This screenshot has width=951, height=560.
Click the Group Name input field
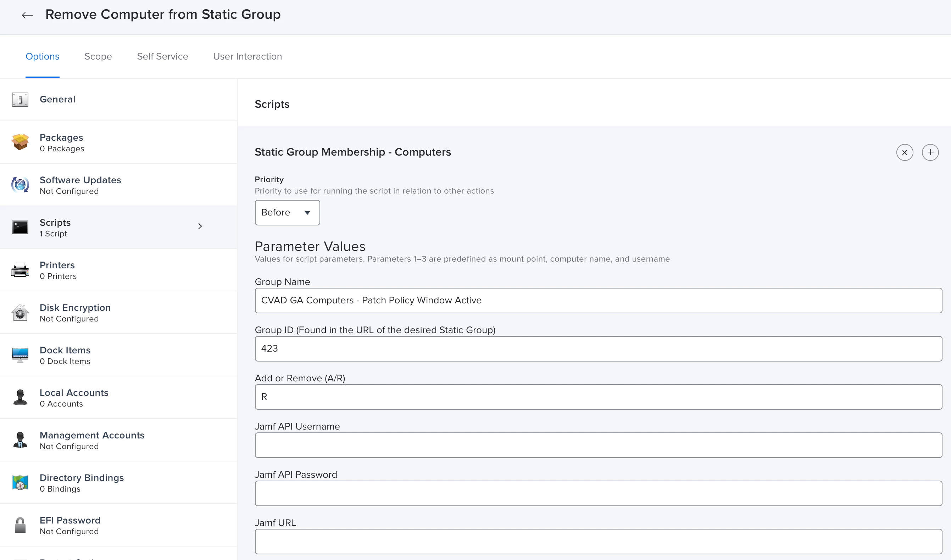599,300
